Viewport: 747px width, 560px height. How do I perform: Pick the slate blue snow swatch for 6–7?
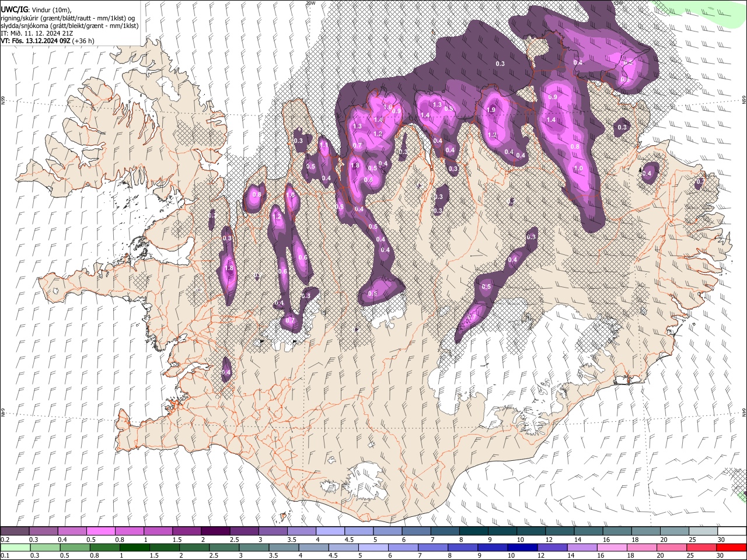[416, 531]
